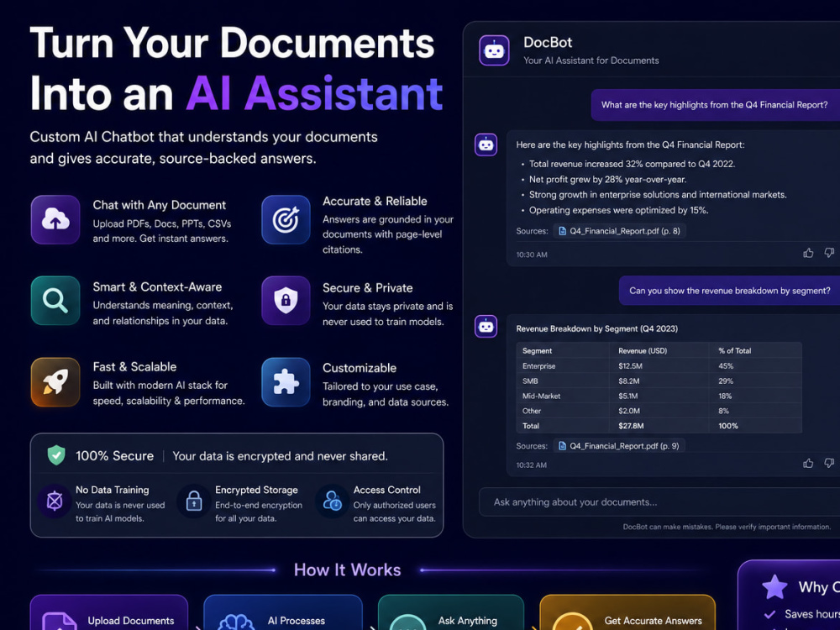Click bot avatar beside Revenue Breakdown answer
The image size is (840, 630).
(x=486, y=326)
